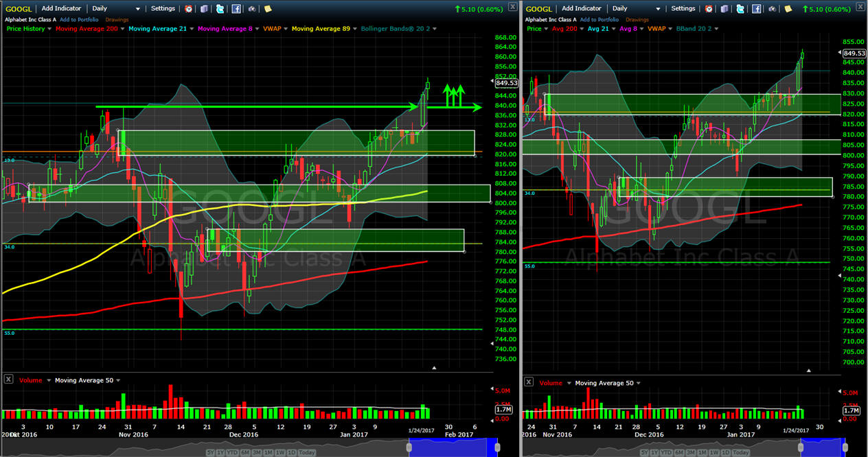Screen dimensions: 868x457
Task: Close the left chart volume panel with X
Action: tap(9, 379)
